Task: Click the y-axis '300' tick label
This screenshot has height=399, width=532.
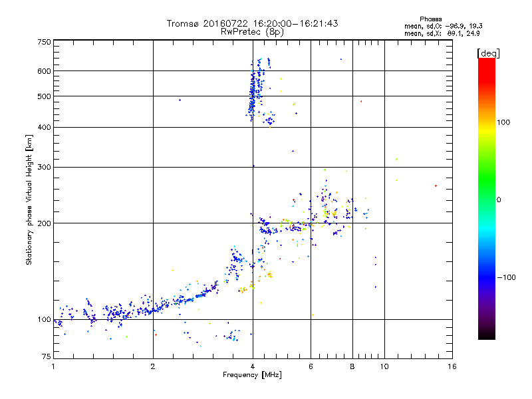Action: click(45, 168)
